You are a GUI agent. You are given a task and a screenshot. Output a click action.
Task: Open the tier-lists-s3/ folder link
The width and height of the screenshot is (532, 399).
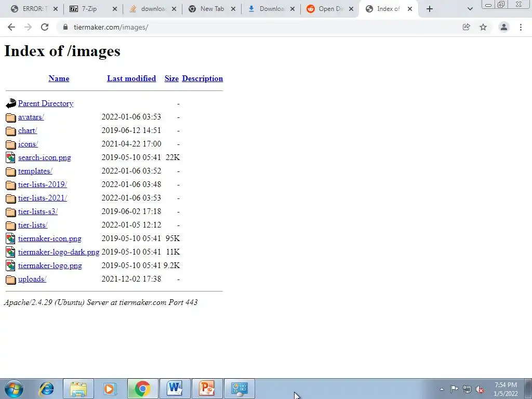[37, 212]
